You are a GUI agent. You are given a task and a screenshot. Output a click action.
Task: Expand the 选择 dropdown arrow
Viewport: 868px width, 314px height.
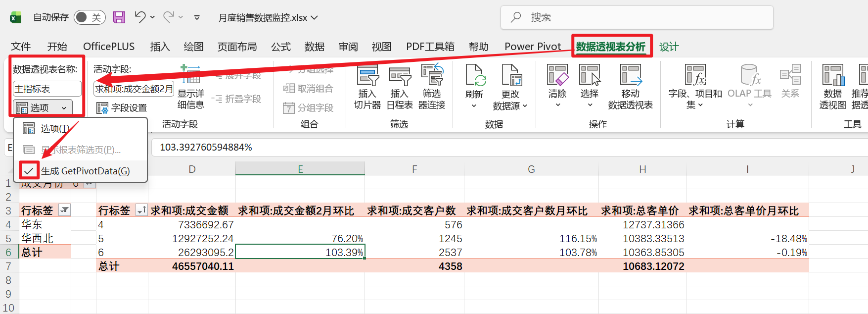click(x=590, y=105)
